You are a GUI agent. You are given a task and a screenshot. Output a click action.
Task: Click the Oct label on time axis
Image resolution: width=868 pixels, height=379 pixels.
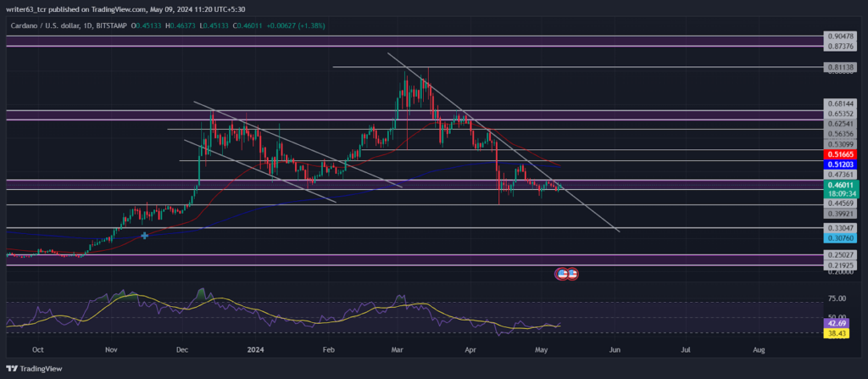(39, 349)
